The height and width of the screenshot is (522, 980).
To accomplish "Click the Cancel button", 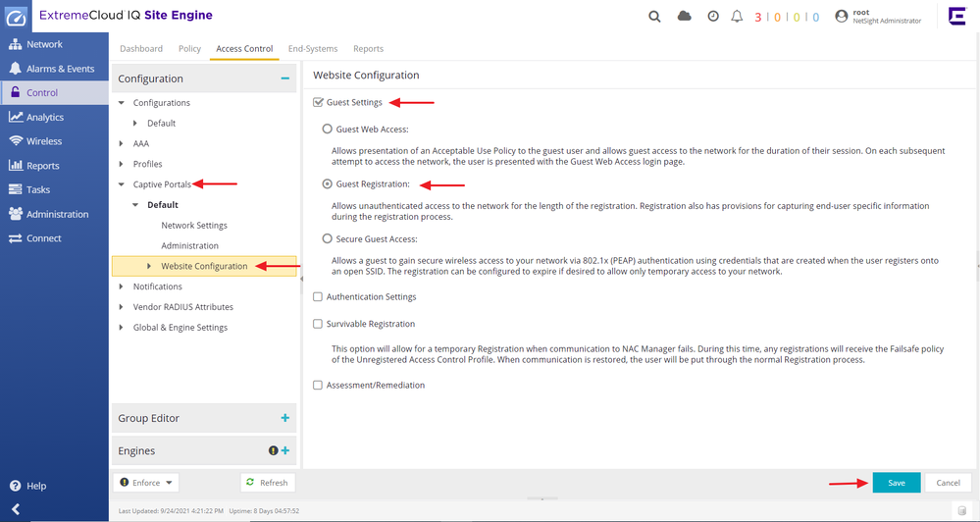I will pyautogui.click(x=949, y=483).
